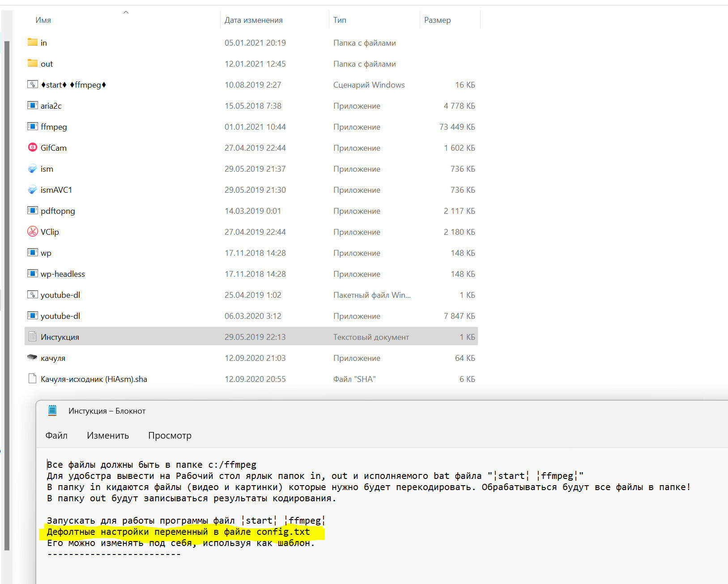This screenshot has width=728, height=584.
Task: Click the size "64 КБ"
Action: 465,358
